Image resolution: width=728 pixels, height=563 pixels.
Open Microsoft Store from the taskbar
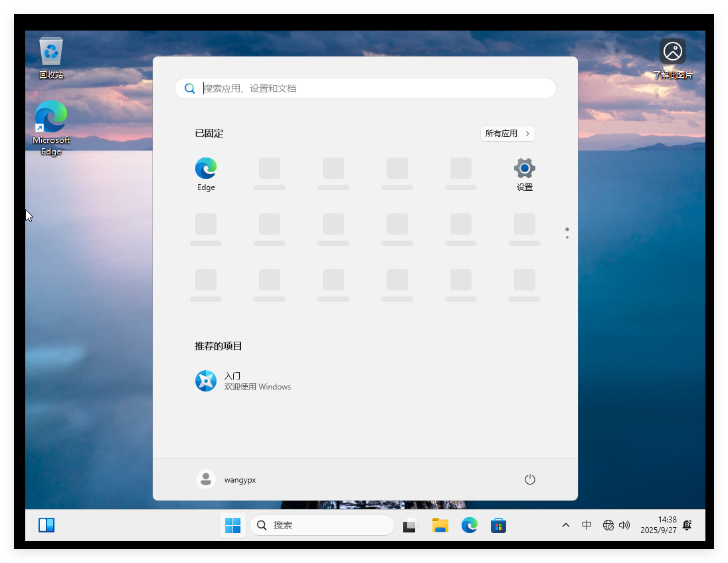click(498, 525)
